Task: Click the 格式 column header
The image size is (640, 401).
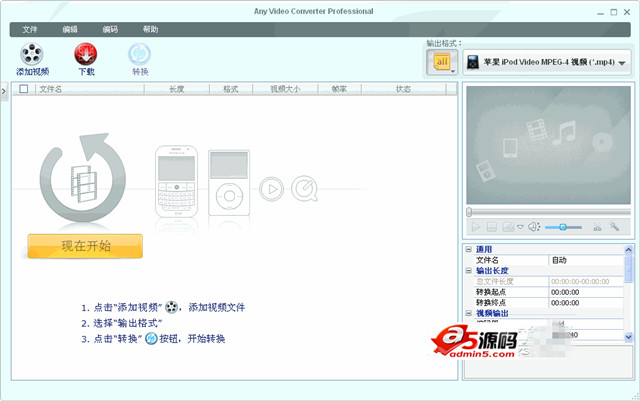Action: 231,89
